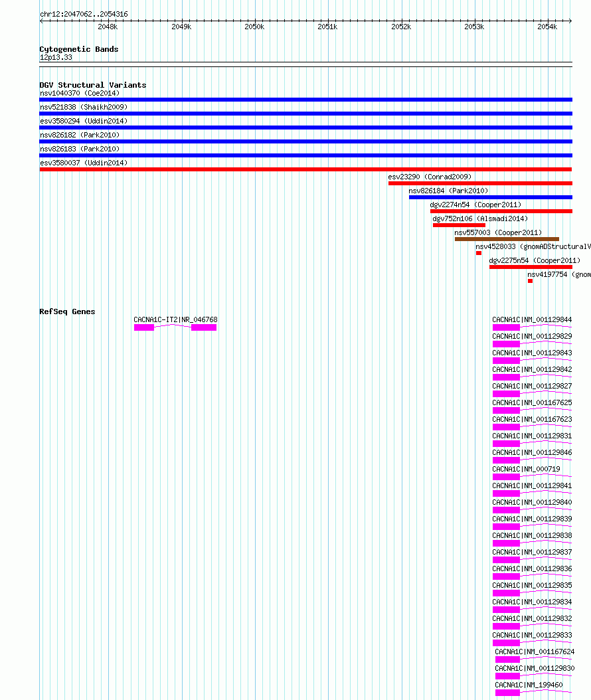
Task: Click CACNA1C|NM_001129835 transcript label
Action: click(532, 585)
